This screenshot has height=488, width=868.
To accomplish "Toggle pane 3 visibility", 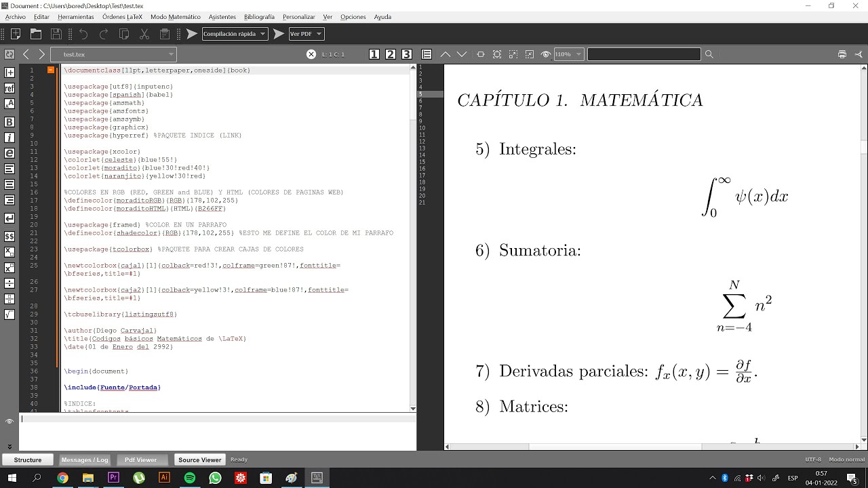I will [x=407, y=54].
